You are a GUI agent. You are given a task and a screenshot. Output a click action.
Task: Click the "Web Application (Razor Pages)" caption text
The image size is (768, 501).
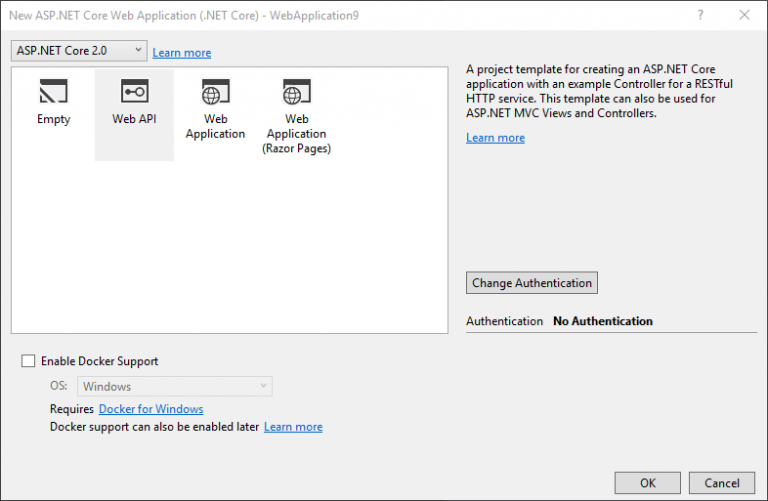point(296,134)
